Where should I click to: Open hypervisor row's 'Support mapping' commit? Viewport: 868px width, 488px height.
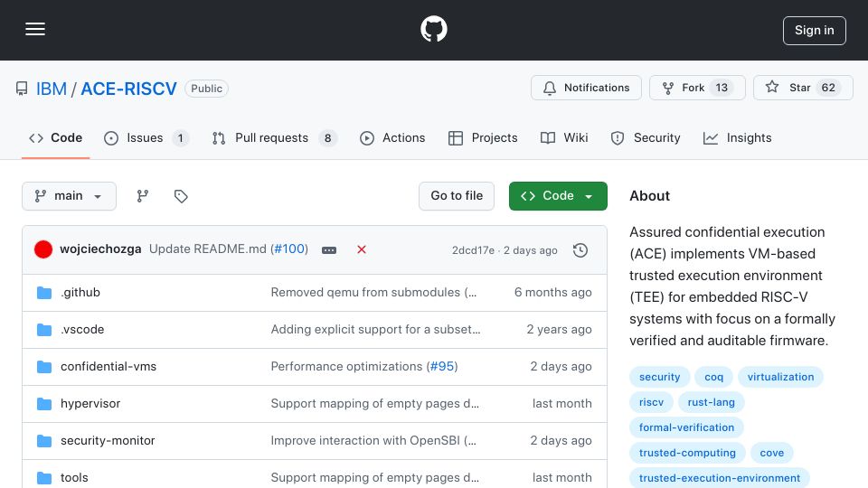coord(374,403)
